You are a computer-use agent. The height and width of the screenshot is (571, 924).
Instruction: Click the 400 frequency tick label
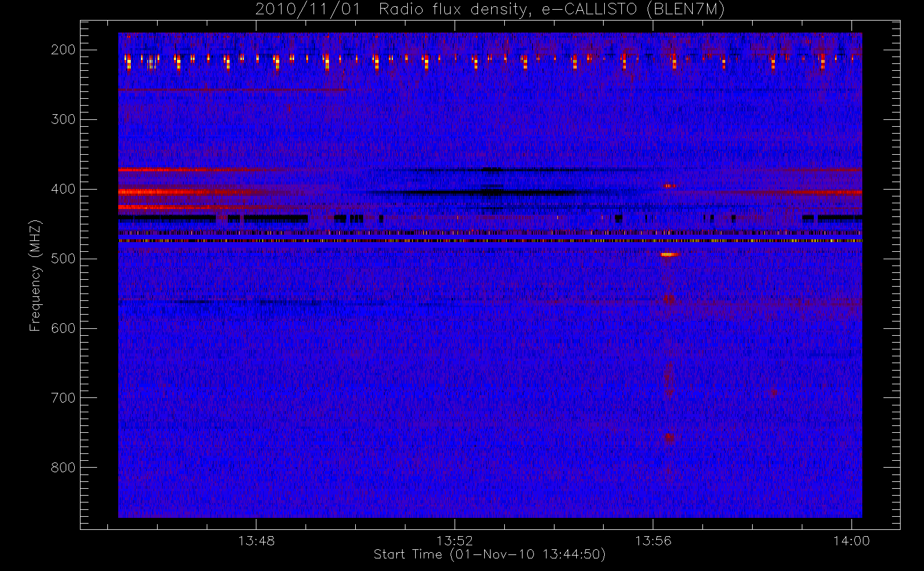click(x=63, y=189)
